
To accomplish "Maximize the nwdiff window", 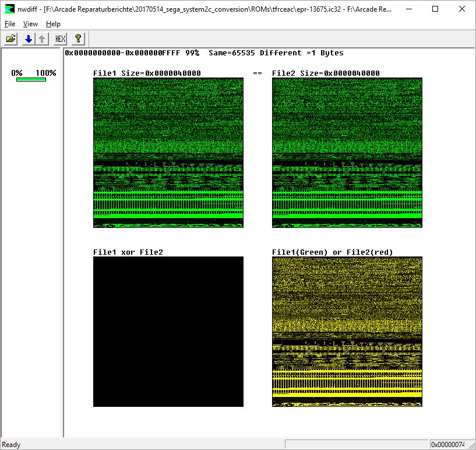I will click(x=435, y=9).
